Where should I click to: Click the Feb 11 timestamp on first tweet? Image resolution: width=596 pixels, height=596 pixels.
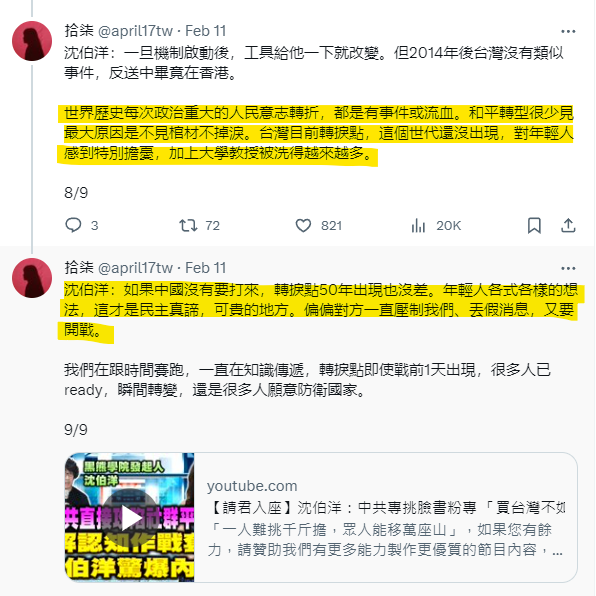[x=206, y=31]
